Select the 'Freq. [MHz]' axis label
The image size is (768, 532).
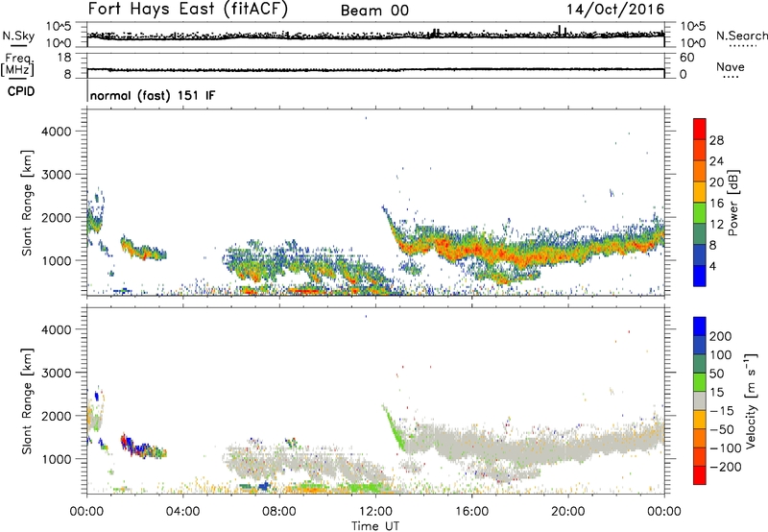17,65
